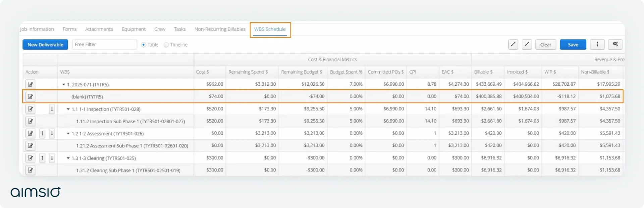Viewport: 644px width, 208px height.
Task: Collapse the 1.3 1-3 Clearing node
Action: pos(68,158)
